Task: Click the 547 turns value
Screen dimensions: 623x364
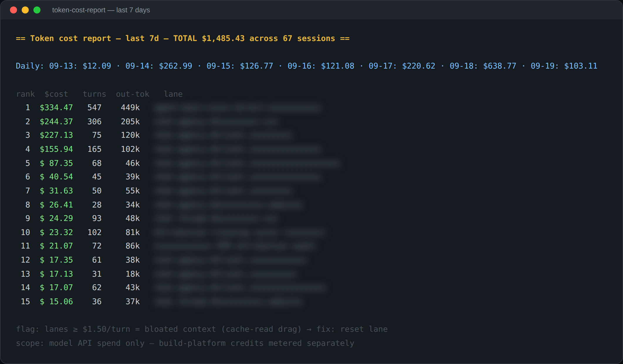Action: pyautogui.click(x=94, y=108)
